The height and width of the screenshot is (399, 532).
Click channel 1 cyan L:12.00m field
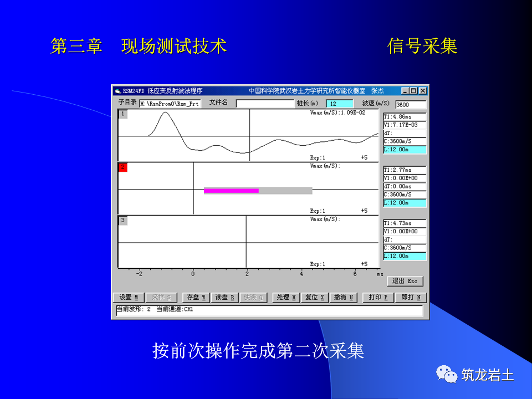tap(405, 150)
